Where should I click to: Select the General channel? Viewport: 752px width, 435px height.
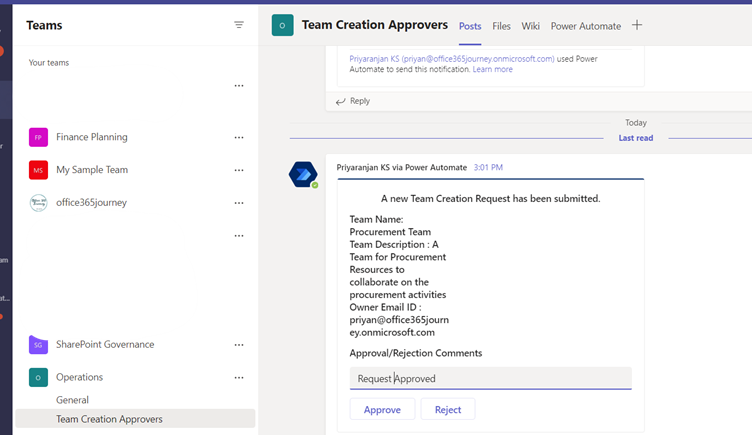pyautogui.click(x=72, y=400)
